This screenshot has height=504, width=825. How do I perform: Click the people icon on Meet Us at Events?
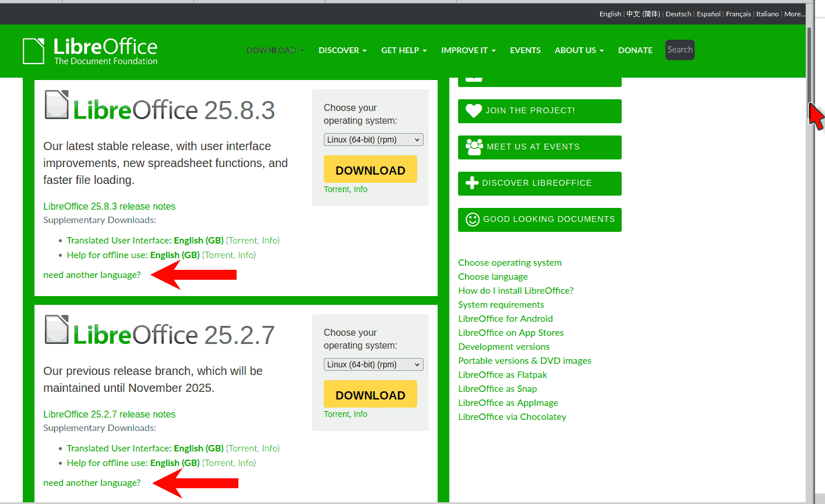474,147
